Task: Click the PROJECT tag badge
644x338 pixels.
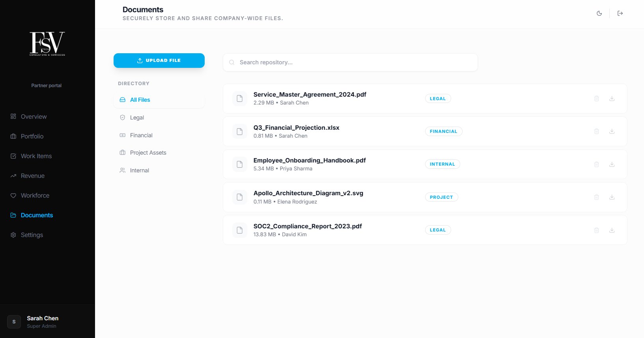Action: click(x=441, y=197)
